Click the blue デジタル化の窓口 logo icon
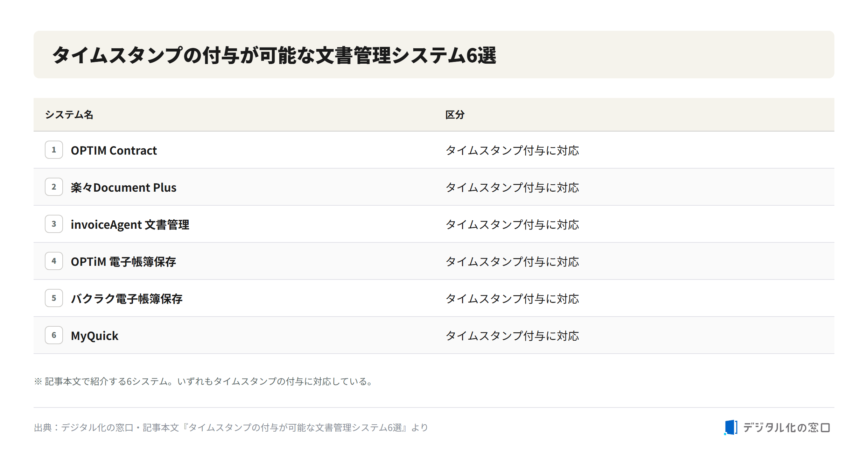Viewport: 868px width, 468px height. [x=730, y=427]
